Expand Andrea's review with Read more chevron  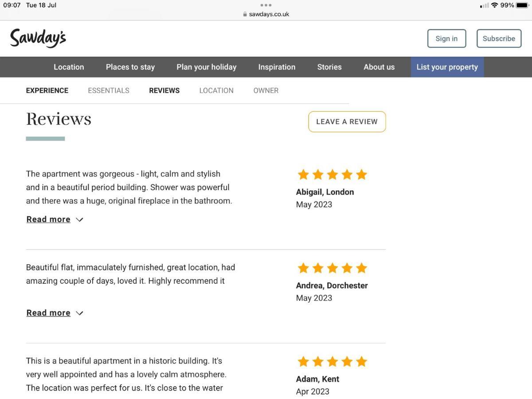coord(79,313)
